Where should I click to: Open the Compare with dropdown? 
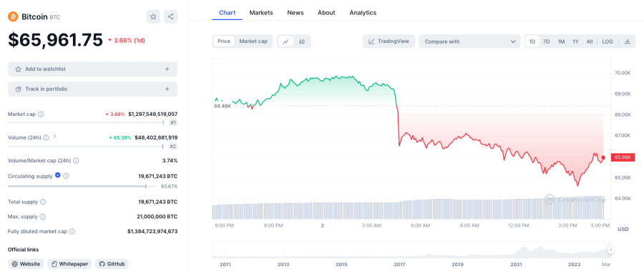[469, 41]
